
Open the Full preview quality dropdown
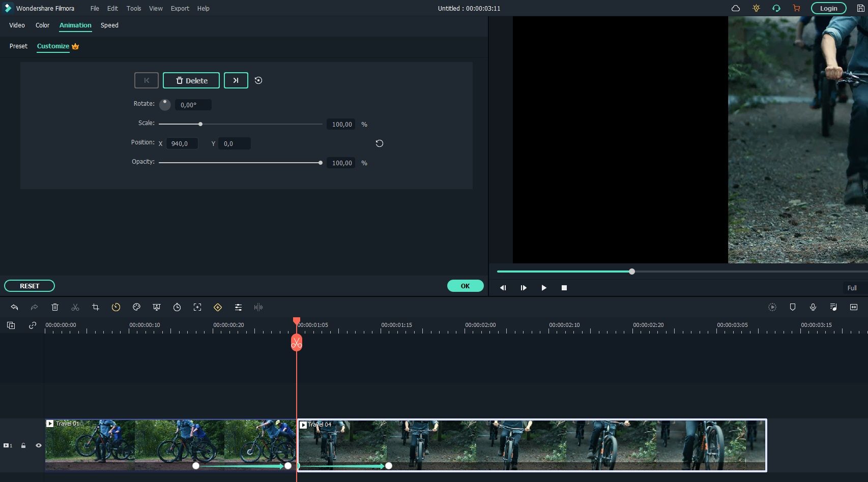click(x=852, y=288)
